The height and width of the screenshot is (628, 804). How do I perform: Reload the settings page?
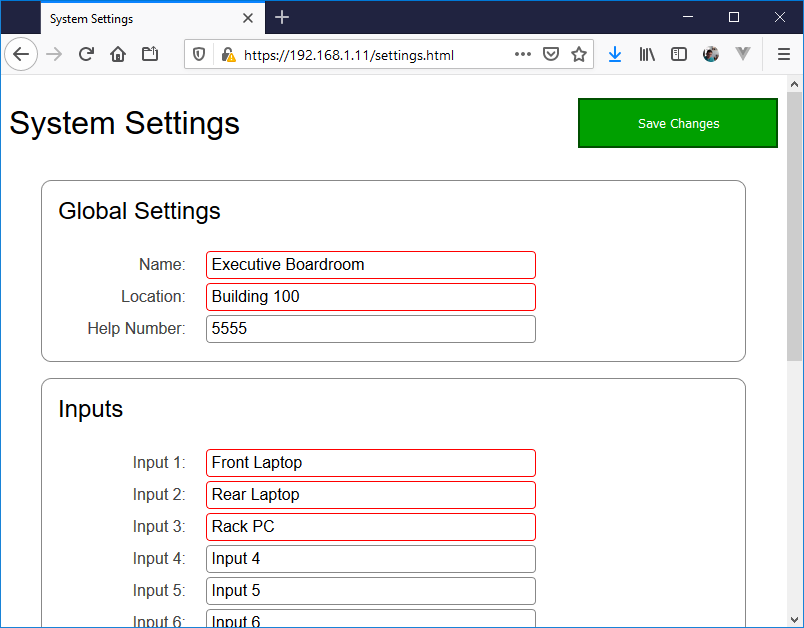pyautogui.click(x=86, y=54)
